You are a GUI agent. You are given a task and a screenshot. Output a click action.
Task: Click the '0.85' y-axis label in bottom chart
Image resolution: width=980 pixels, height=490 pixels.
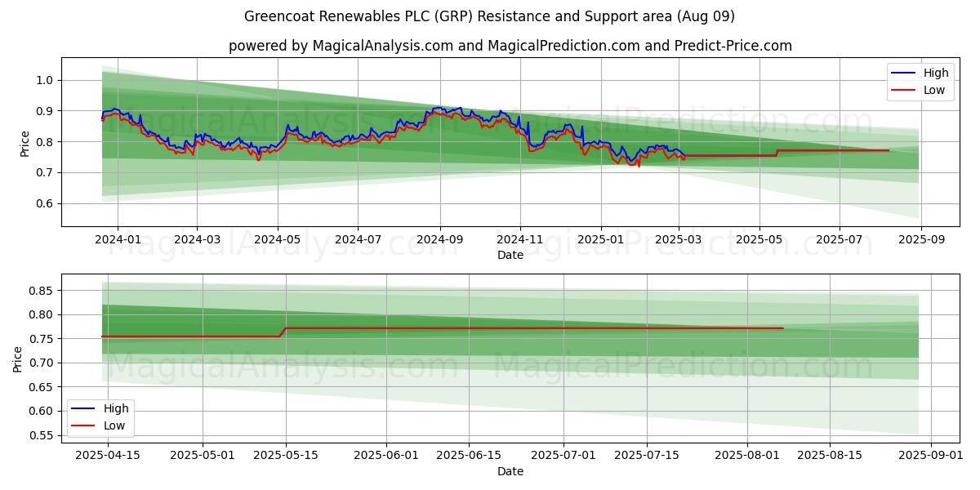click(x=42, y=291)
